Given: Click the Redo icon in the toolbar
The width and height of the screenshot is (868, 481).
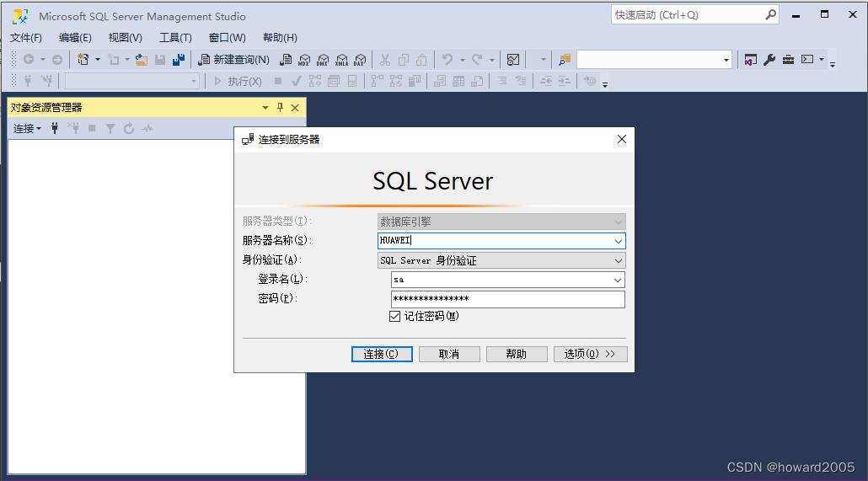Looking at the screenshot, I should (477, 59).
